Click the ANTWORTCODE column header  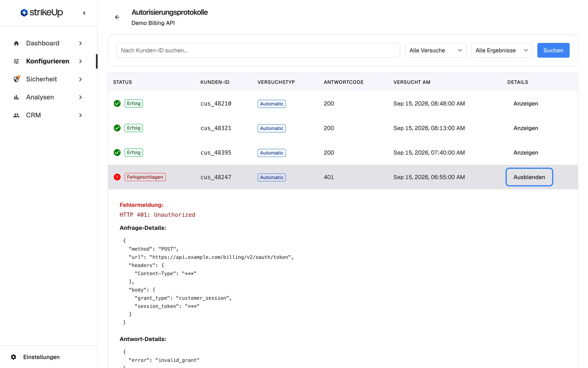[x=344, y=82]
